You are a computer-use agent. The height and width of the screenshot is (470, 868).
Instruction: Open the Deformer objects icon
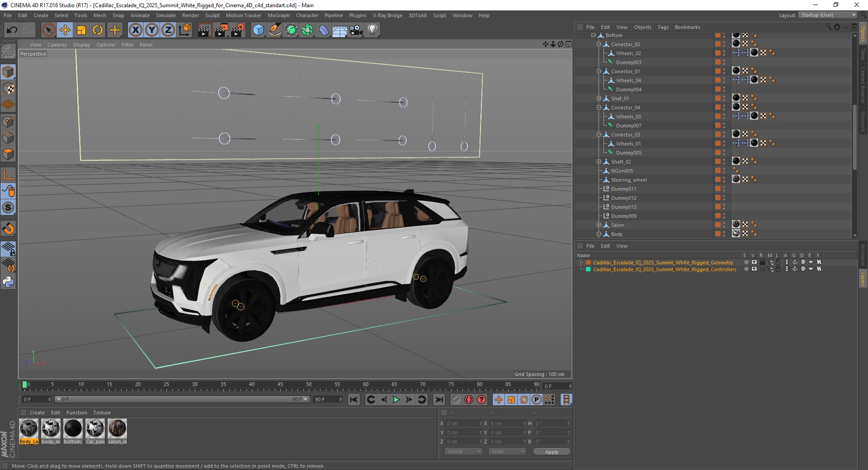click(x=324, y=30)
